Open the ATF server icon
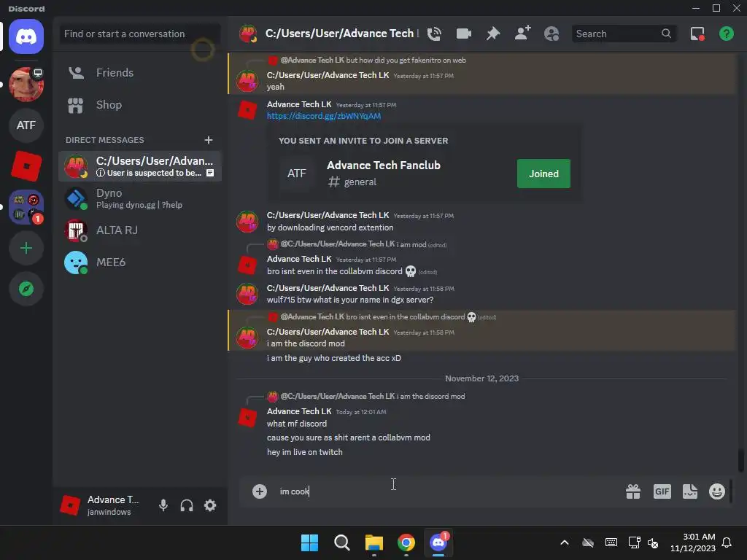 pos(26,125)
